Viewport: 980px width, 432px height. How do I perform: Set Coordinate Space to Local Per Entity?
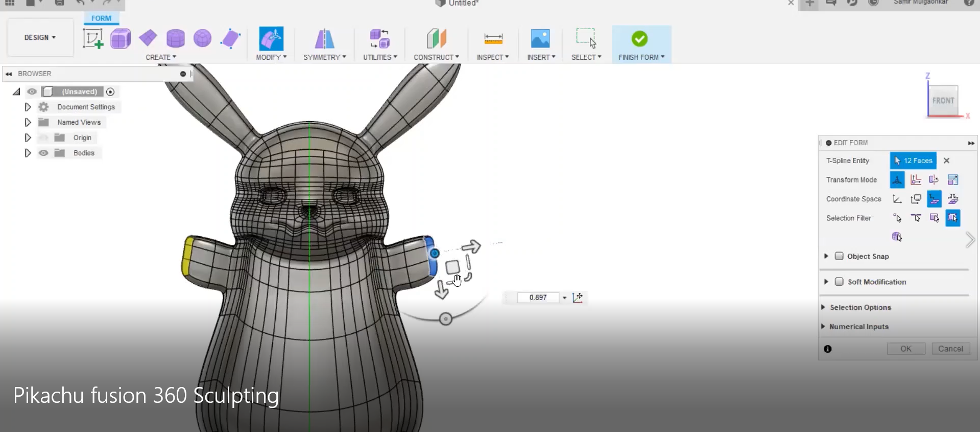click(952, 199)
